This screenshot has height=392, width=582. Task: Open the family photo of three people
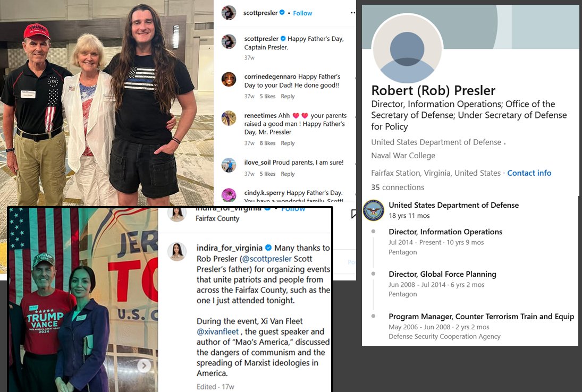pyautogui.click(x=106, y=103)
